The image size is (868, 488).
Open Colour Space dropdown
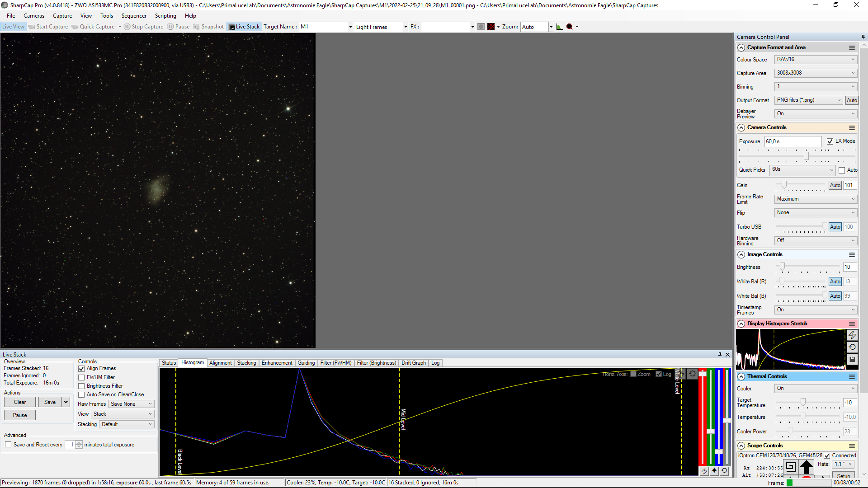[816, 60]
